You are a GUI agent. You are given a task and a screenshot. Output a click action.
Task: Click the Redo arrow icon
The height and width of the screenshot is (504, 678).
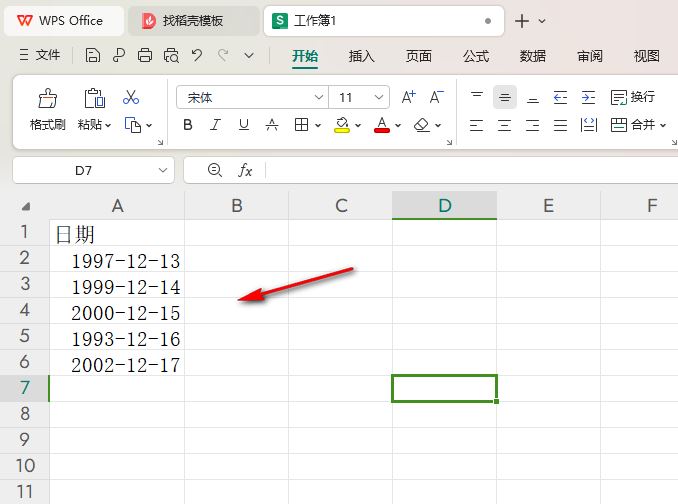223,55
